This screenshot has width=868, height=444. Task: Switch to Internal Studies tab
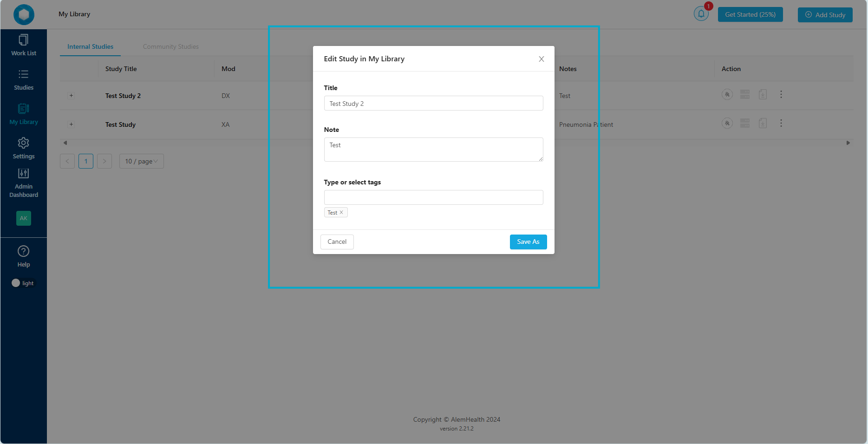(x=90, y=46)
